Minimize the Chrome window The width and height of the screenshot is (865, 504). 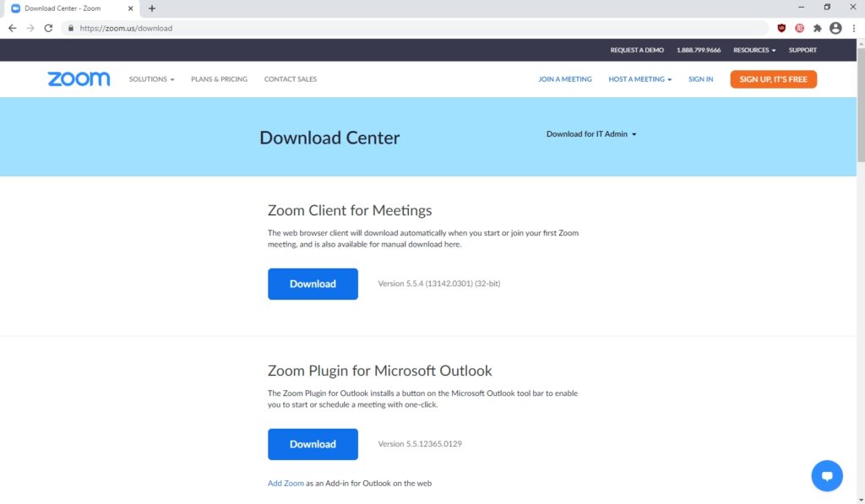point(801,7)
